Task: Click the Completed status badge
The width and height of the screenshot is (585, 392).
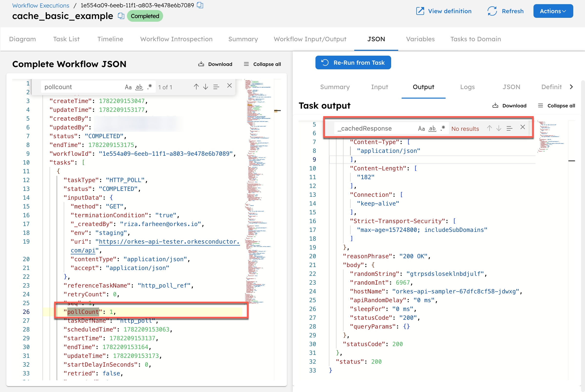Action: (x=145, y=16)
